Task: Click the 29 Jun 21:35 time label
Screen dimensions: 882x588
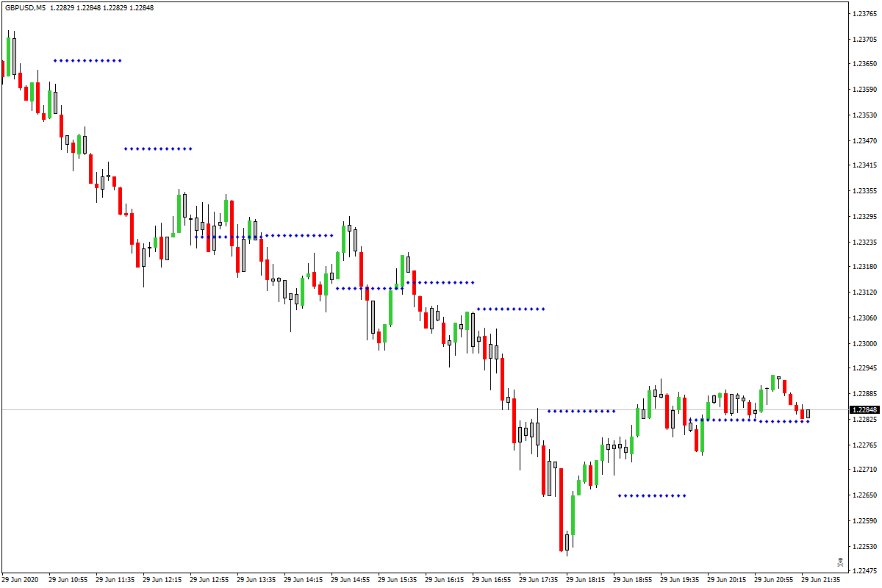Action: (822, 580)
